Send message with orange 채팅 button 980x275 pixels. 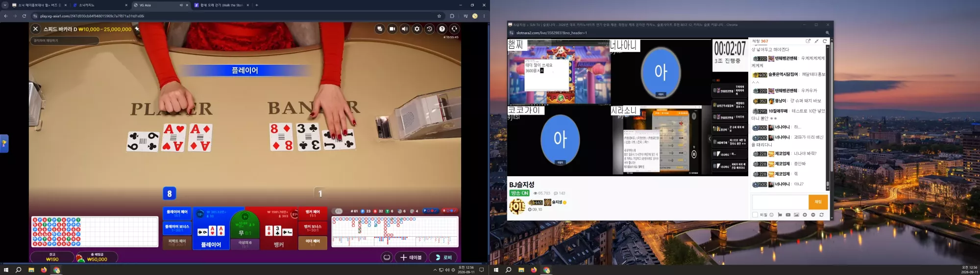(x=818, y=202)
